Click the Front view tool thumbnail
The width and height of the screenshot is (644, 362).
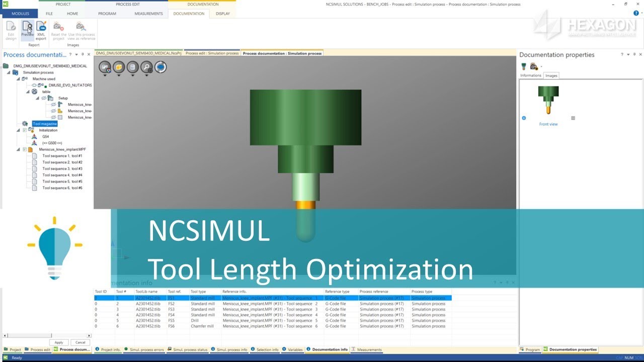click(548, 100)
